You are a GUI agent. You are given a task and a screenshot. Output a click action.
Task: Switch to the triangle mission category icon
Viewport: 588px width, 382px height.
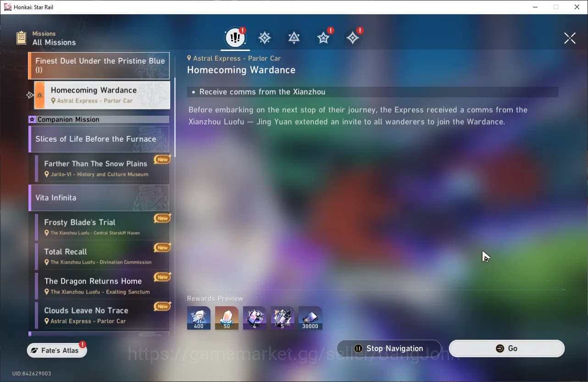(x=294, y=38)
